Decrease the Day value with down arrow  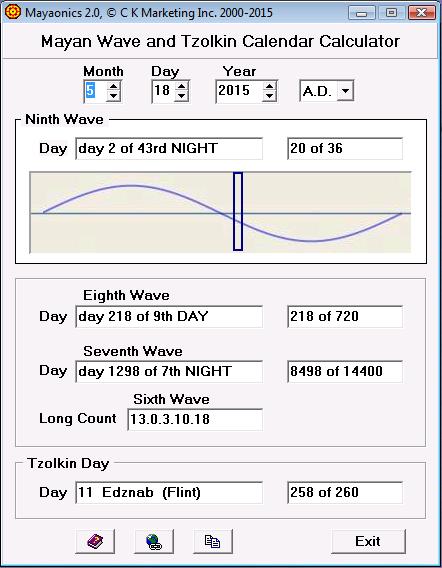pyautogui.click(x=181, y=96)
